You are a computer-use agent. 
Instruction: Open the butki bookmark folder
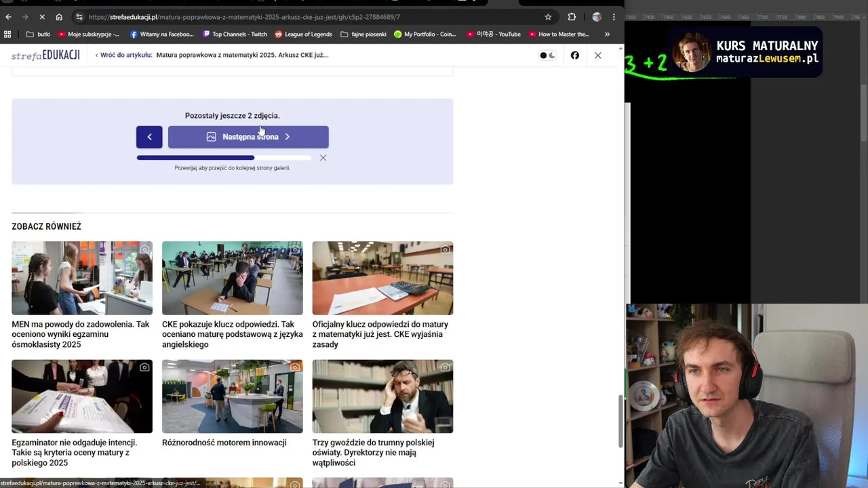click(38, 34)
